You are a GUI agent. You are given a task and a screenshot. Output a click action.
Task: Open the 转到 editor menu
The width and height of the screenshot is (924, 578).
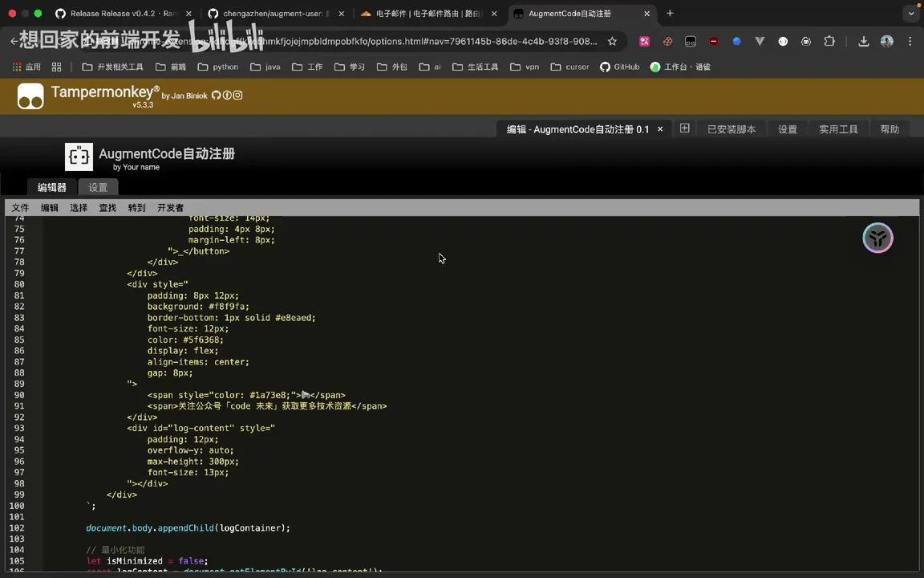pyautogui.click(x=136, y=208)
